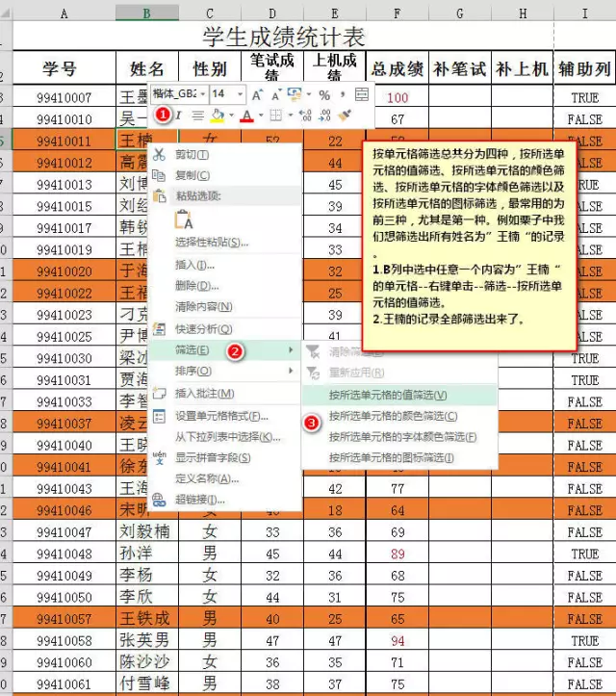616x696 pixels.
Task: Expand font color dropdown arrow
Action: pyautogui.click(x=261, y=116)
